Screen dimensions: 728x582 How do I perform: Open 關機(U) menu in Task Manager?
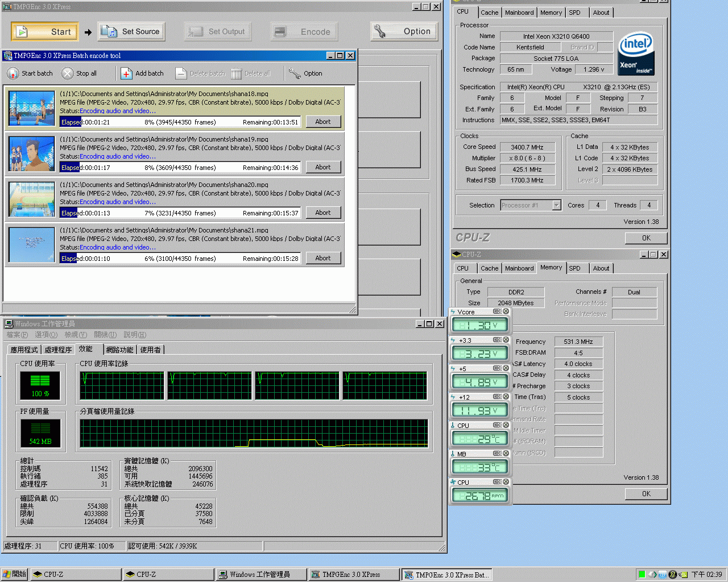[105, 335]
